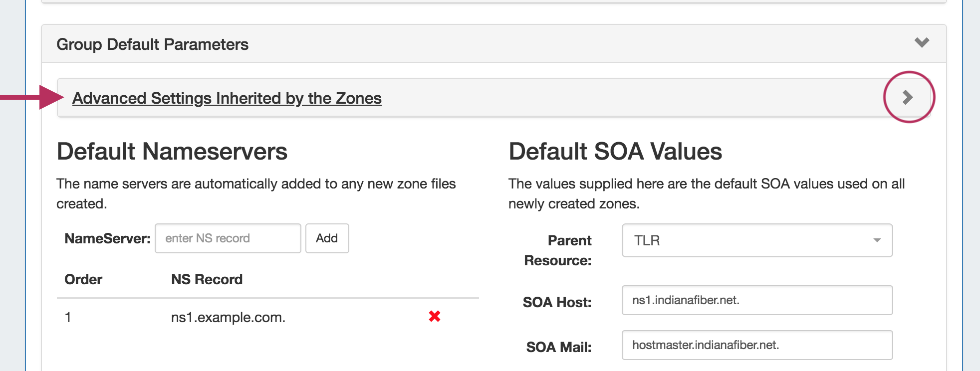Click into the SOA Host field
The image size is (980, 371).
click(756, 300)
